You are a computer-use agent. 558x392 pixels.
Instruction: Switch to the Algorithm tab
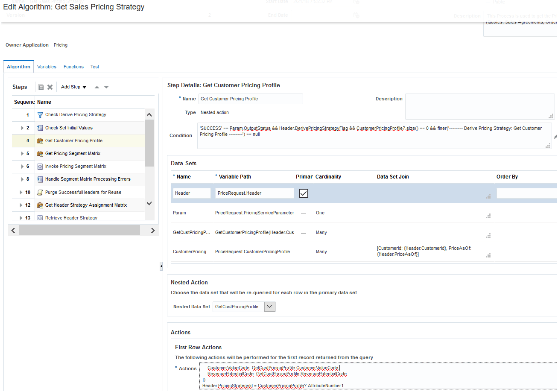[x=19, y=67]
